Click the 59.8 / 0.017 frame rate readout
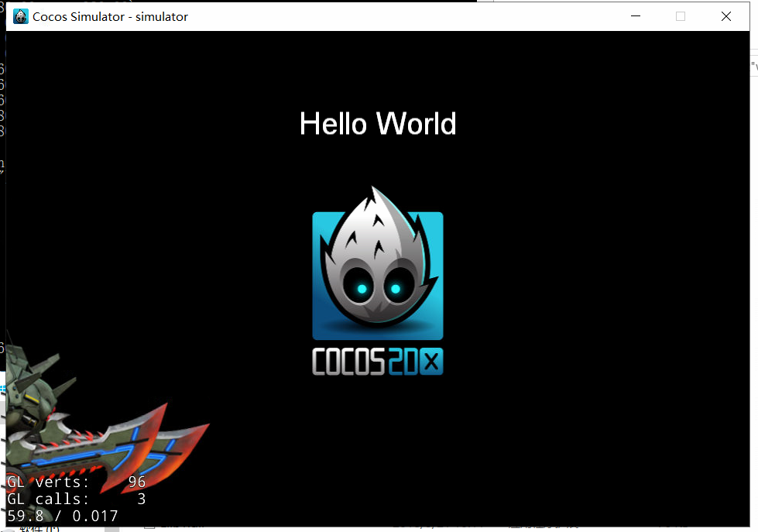The height and width of the screenshot is (532, 758). click(x=63, y=516)
